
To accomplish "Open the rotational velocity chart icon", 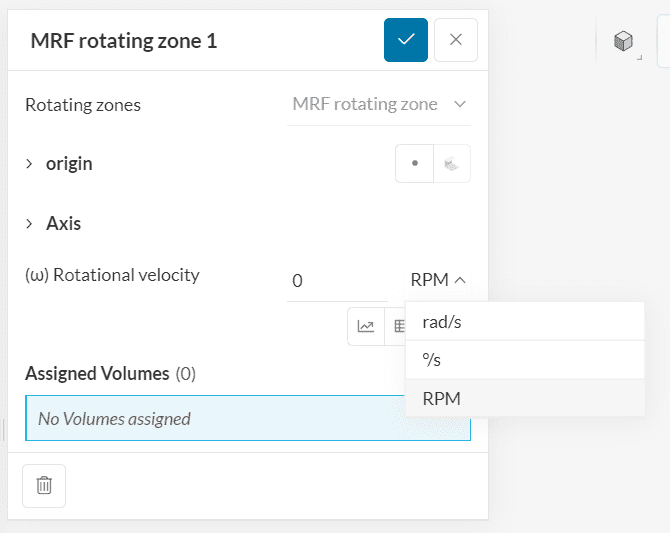I will pos(366,326).
